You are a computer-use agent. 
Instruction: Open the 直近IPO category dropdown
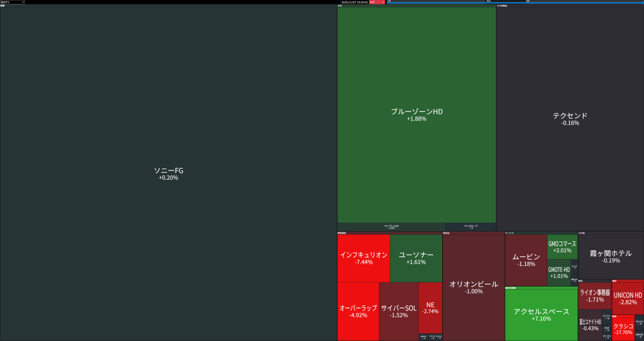tap(12, 2)
